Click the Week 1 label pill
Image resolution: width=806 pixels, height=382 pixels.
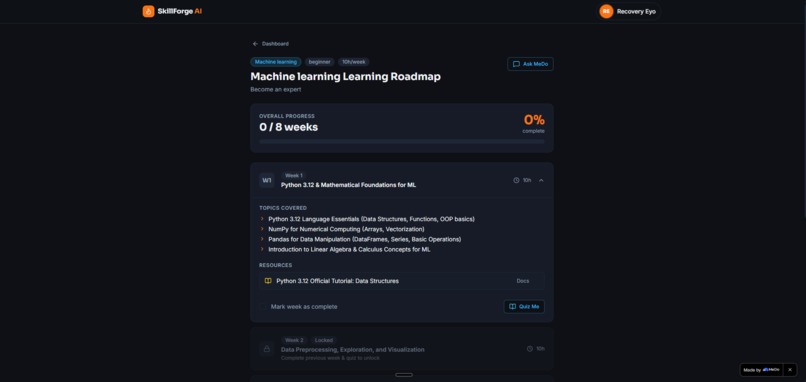point(294,175)
